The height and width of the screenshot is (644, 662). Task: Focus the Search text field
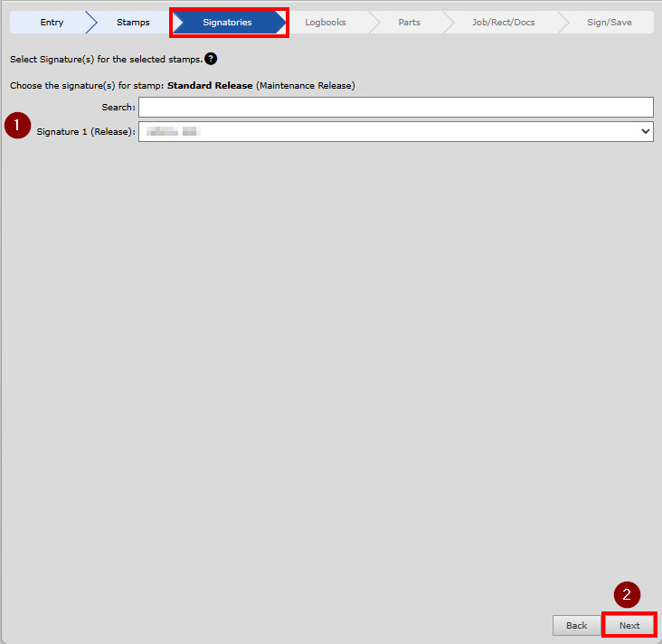tap(395, 108)
